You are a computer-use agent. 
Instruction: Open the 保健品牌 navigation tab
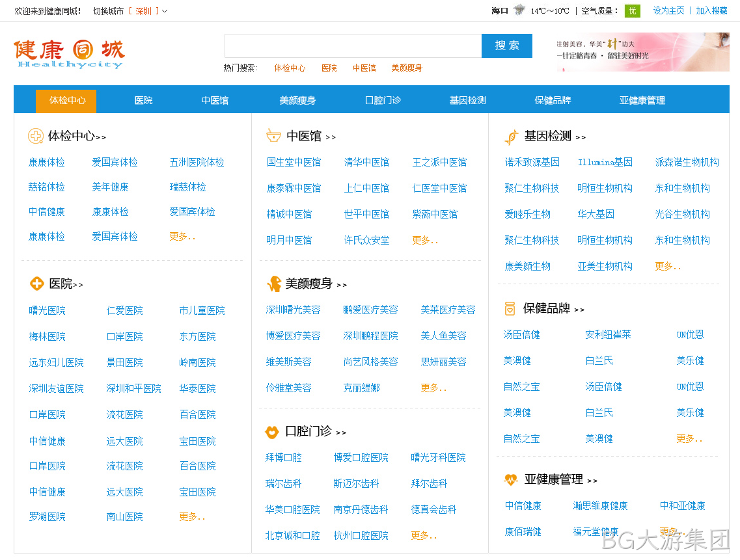553,101
